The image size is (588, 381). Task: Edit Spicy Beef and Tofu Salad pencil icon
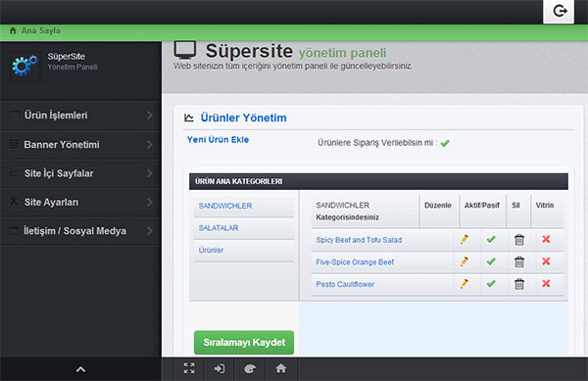click(x=465, y=239)
